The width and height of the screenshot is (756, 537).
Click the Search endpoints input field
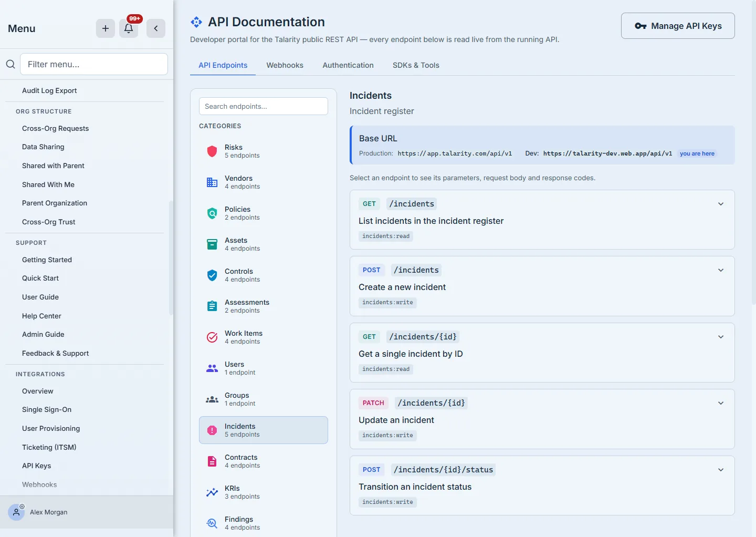[x=264, y=106]
